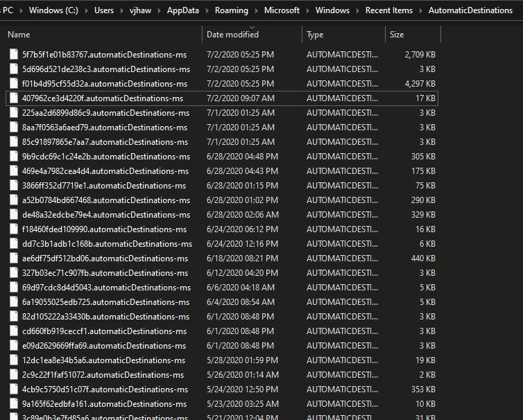Click file icon of cd660fb919ceccf1.automaticDestinations-ms
523x420 pixels.
click(x=14, y=331)
